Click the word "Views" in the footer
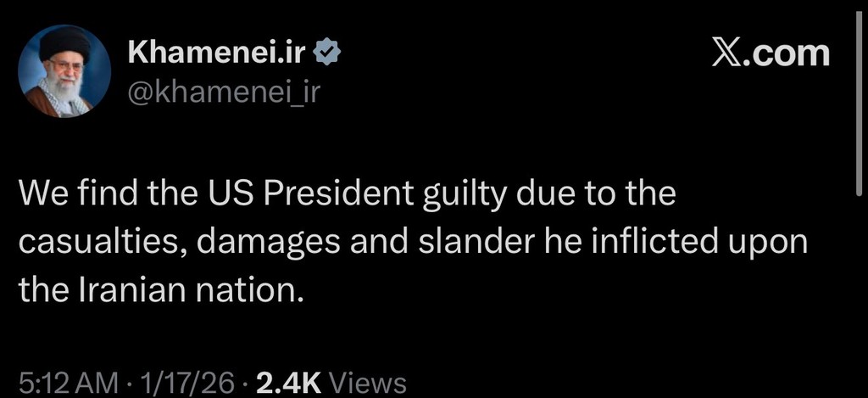The image size is (868, 398). click(367, 383)
